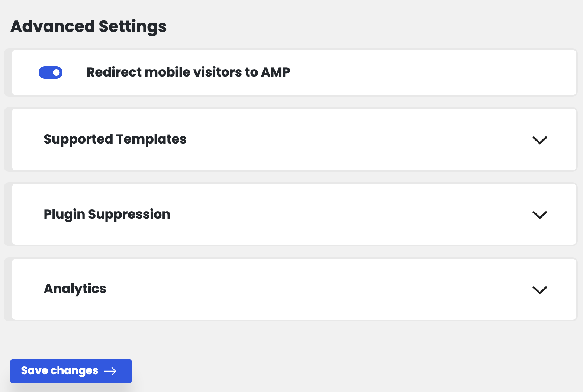Click the expand arrow on Plugin Suppression row
The width and height of the screenshot is (583, 392).
coord(539,215)
